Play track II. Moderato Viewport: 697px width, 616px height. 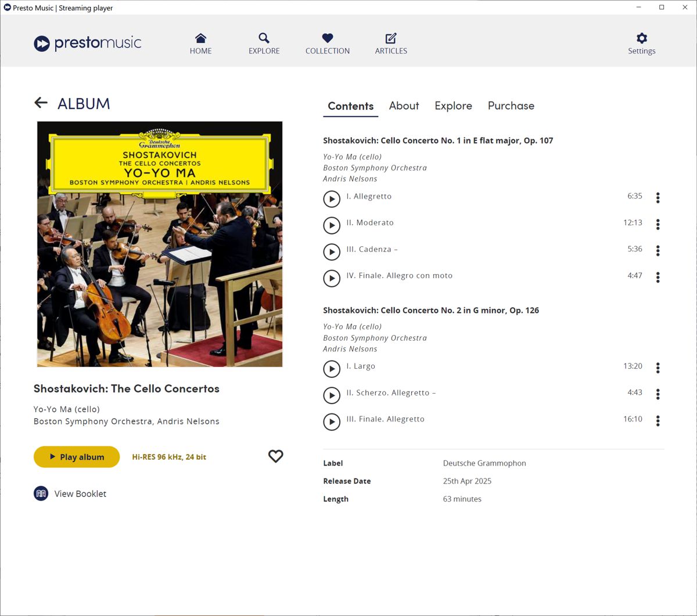pos(332,225)
